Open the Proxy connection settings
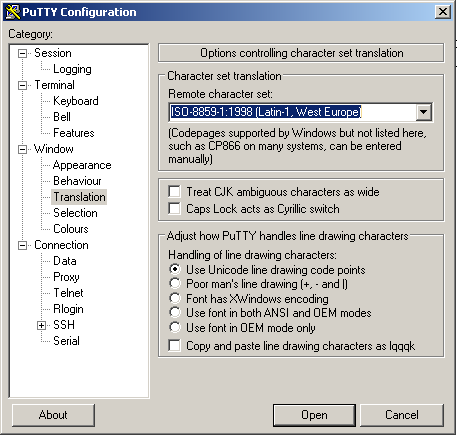Image resolution: width=457 pixels, height=436 pixels. [66, 277]
